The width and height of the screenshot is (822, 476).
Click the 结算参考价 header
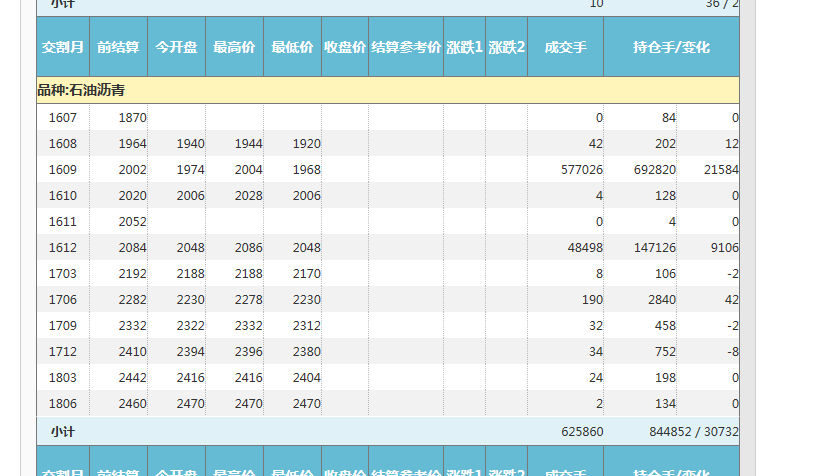click(406, 47)
